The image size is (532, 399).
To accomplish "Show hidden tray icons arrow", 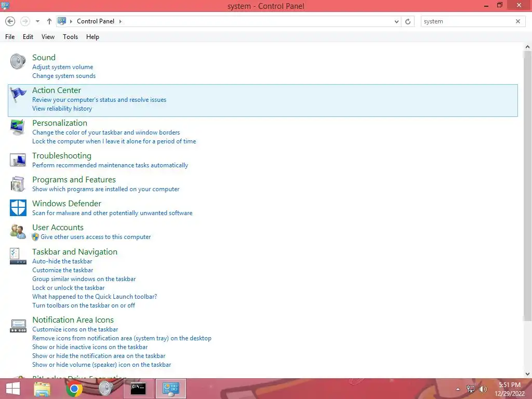I will (458, 389).
